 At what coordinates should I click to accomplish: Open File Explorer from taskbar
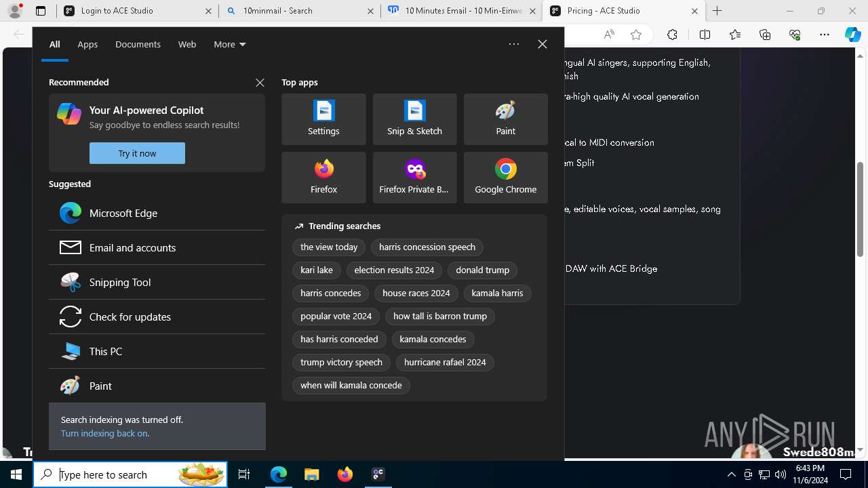coord(311,474)
